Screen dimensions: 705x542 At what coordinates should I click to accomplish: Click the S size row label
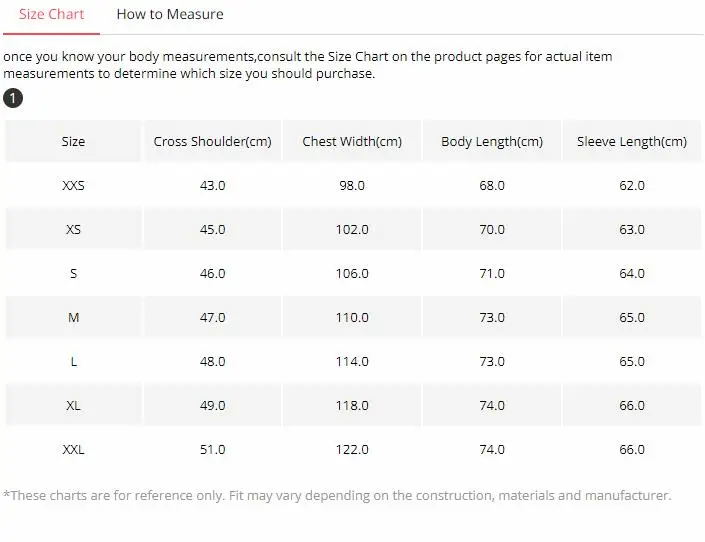point(73,274)
